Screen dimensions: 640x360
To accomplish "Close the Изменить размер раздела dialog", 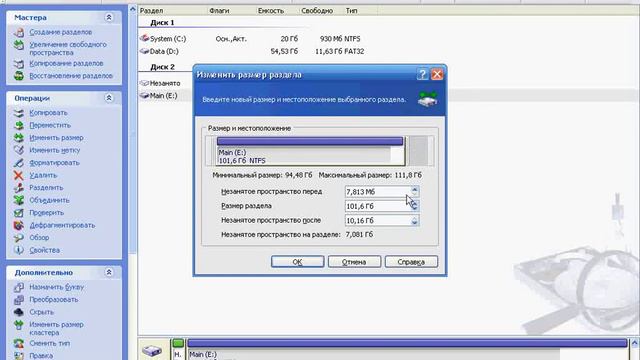I will coord(437,74).
